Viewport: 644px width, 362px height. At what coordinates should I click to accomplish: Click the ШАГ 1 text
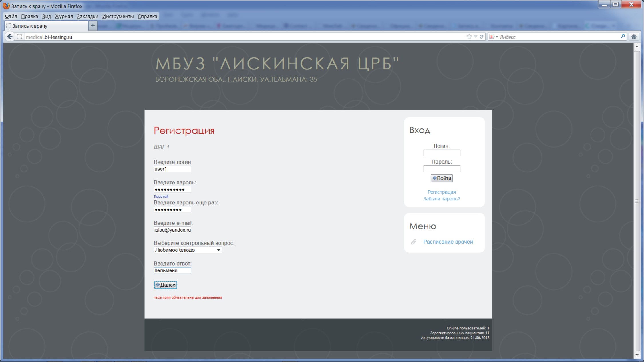click(162, 147)
